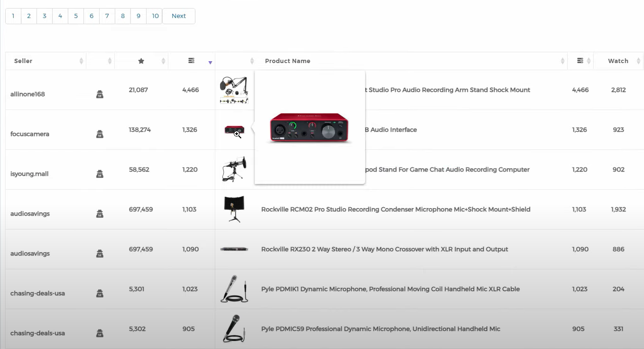Image resolution: width=644 pixels, height=349 pixels.
Task: Click the enlarged Focusrite preview image
Action: coord(309,128)
